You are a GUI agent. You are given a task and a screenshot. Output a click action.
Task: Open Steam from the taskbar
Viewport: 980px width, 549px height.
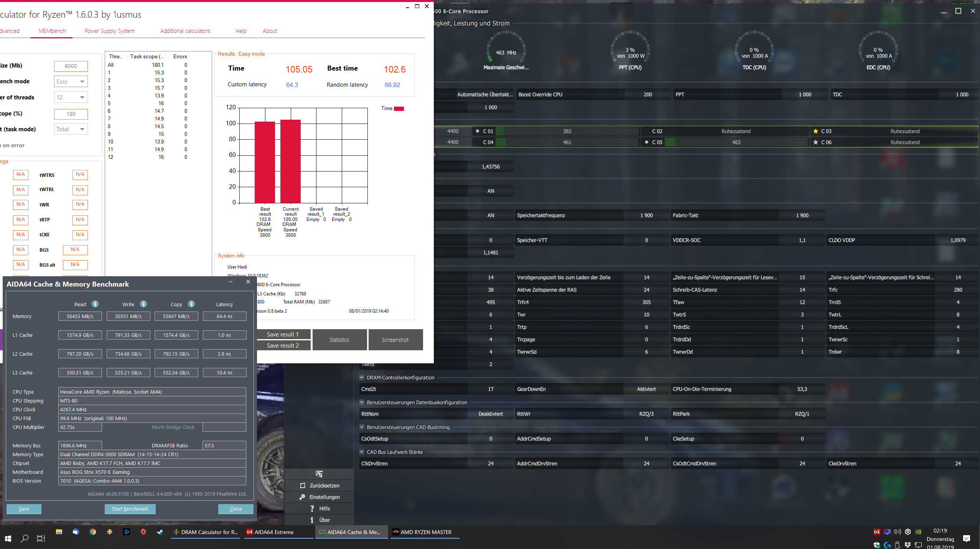click(x=160, y=532)
